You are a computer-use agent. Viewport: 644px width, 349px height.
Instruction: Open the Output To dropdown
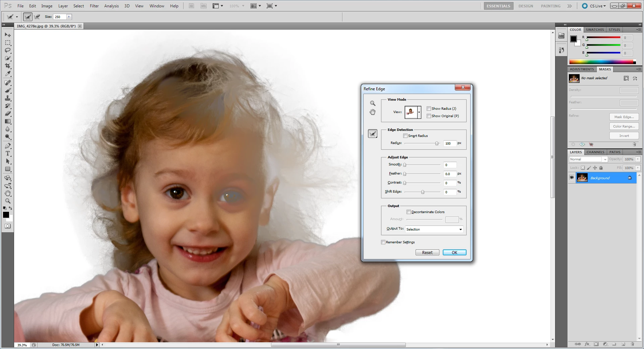click(x=434, y=229)
